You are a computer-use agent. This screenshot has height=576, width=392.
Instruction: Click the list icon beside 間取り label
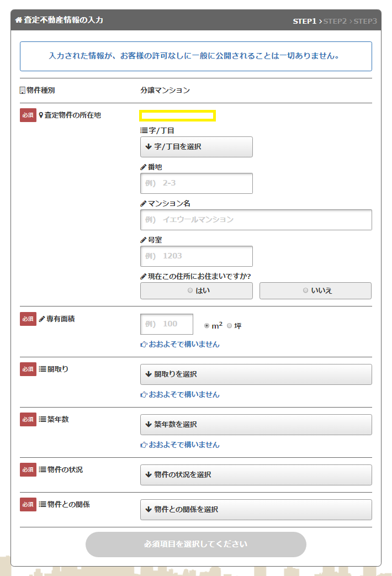coord(43,369)
